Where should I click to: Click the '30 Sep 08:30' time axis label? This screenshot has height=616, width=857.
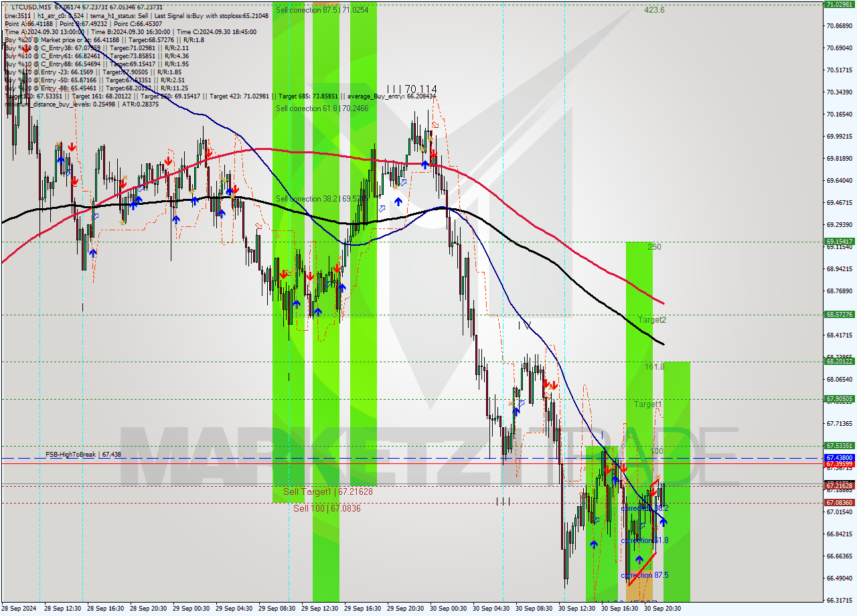tap(534, 609)
